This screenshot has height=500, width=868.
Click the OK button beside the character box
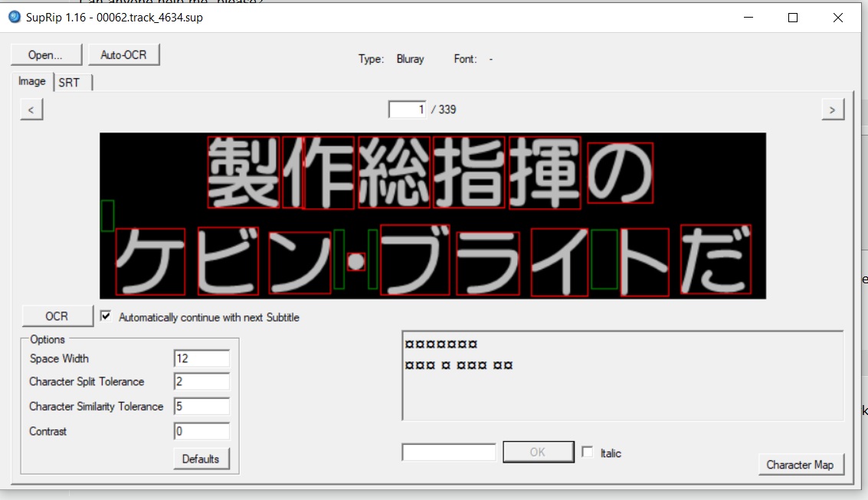click(x=538, y=452)
